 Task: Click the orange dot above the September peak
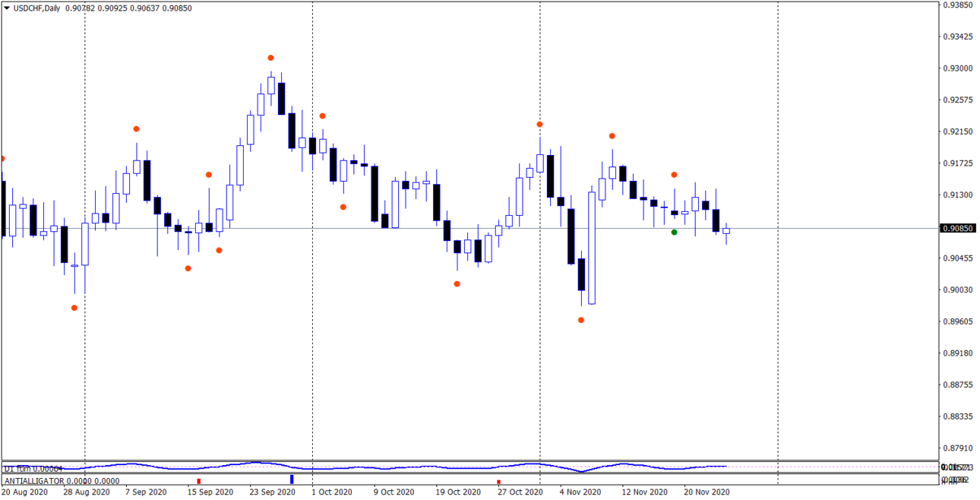270,58
